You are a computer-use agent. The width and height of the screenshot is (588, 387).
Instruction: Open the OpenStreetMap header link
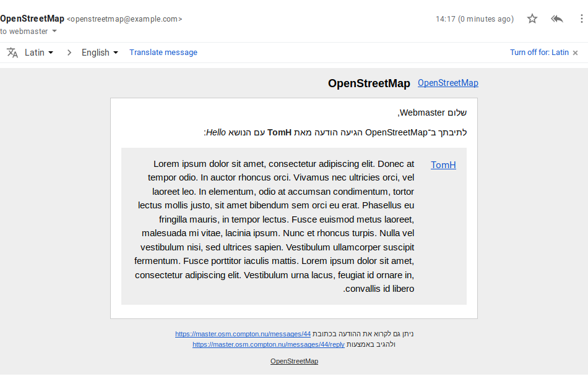pos(447,83)
